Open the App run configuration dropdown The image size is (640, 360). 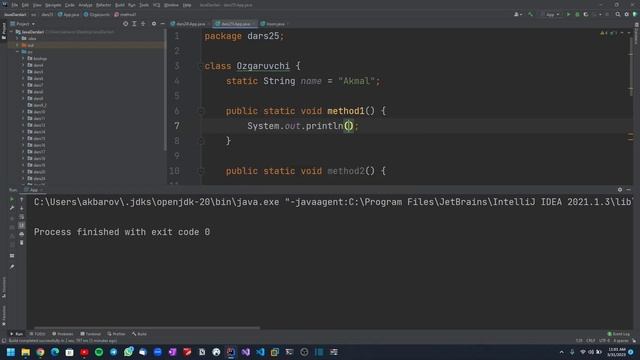point(551,14)
